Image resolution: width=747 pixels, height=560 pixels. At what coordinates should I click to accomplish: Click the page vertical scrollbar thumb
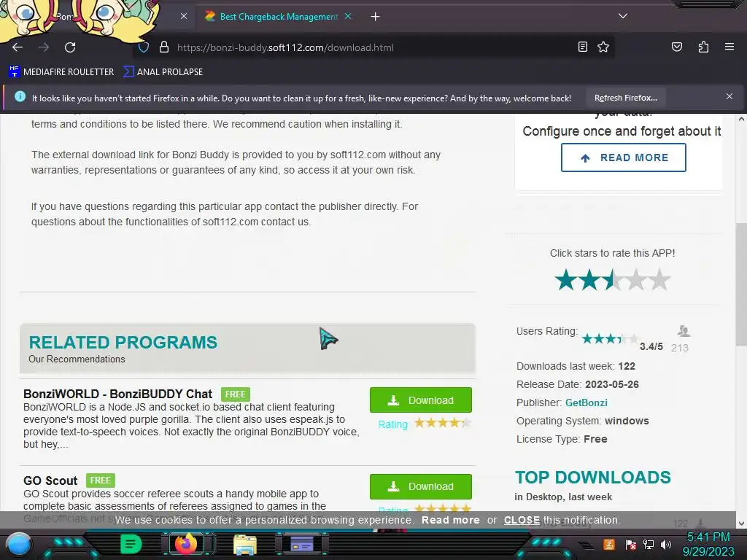click(x=741, y=284)
